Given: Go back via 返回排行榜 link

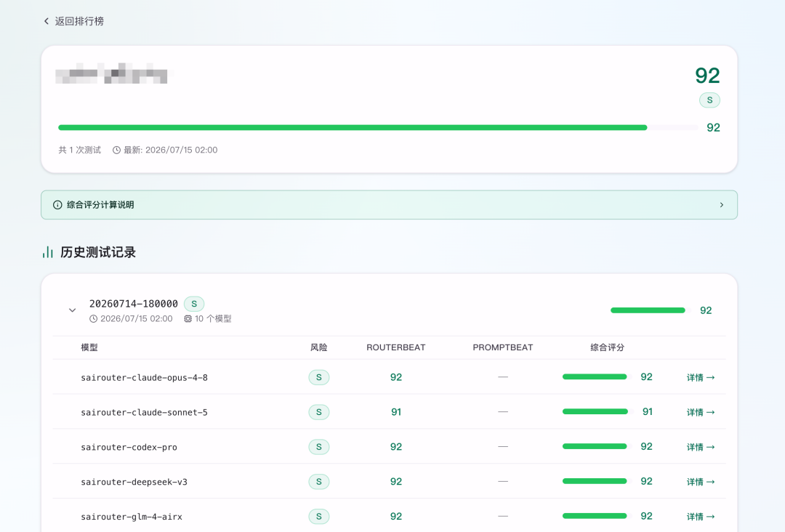Looking at the screenshot, I should [73, 21].
